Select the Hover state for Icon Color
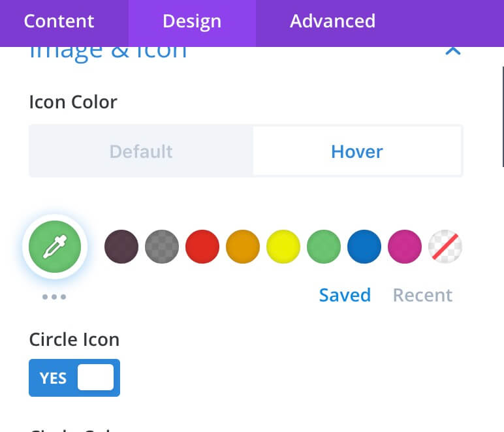The image size is (504, 432). (x=357, y=151)
